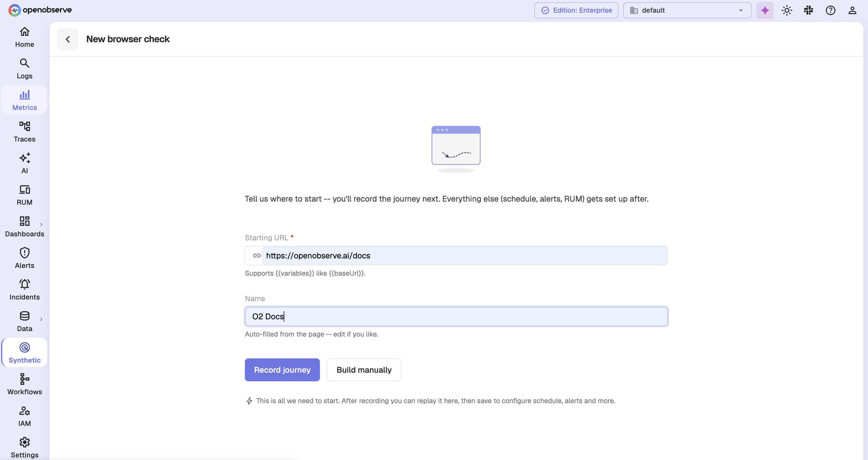Viewport: 868px width, 460px height.
Task: Open the RUM monitoring section
Action: (25, 195)
